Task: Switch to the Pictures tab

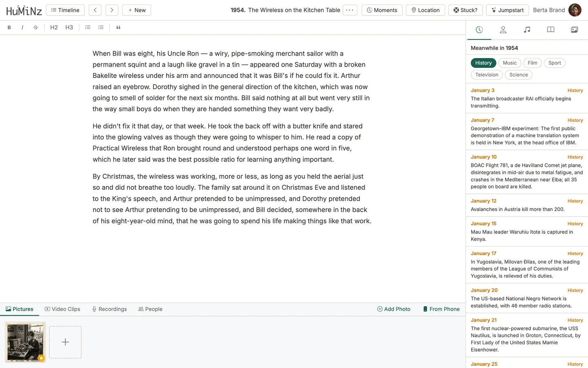Action: pyautogui.click(x=20, y=309)
